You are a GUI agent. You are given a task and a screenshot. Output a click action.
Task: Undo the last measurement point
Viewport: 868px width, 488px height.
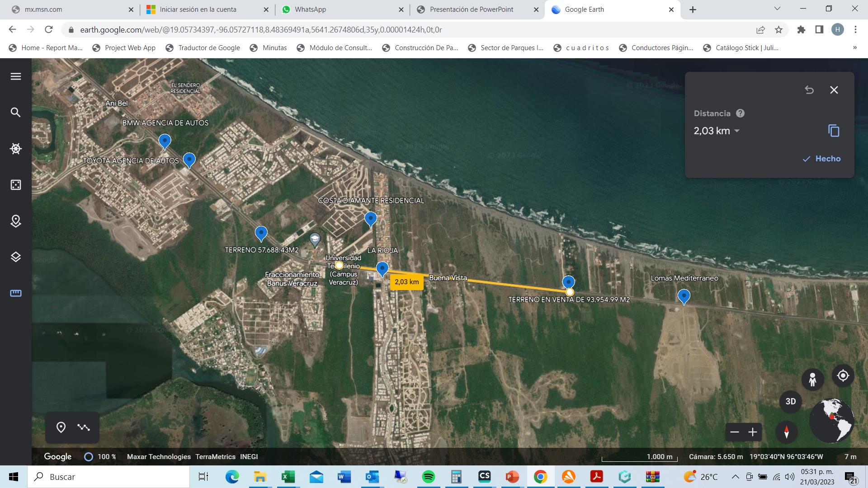click(809, 90)
